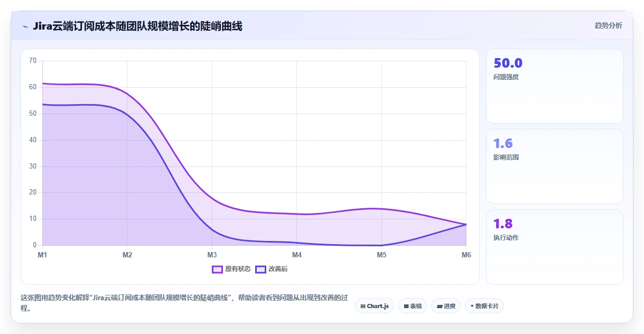Click the chart title heading text
Screen dimensions: 644x334
click(137, 26)
